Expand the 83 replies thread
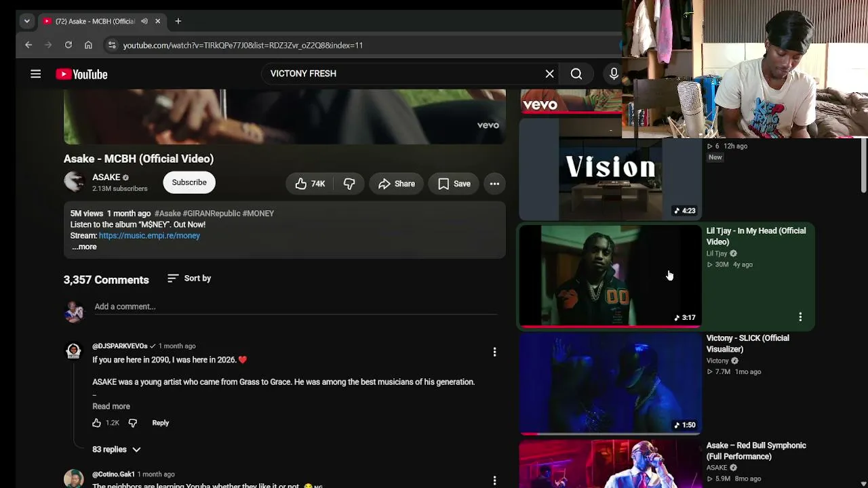868x488 pixels. click(117, 449)
